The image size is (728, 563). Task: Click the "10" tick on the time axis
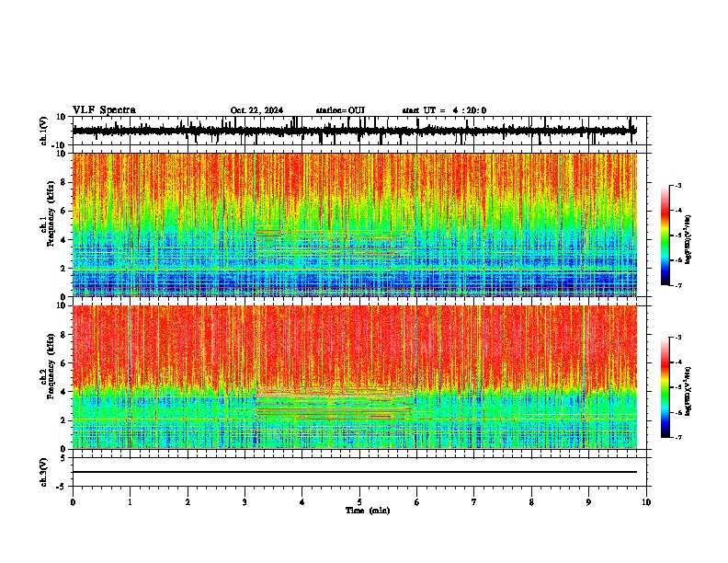click(646, 502)
